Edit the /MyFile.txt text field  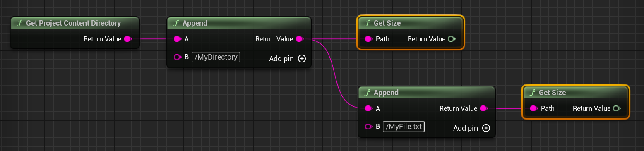tap(404, 127)
